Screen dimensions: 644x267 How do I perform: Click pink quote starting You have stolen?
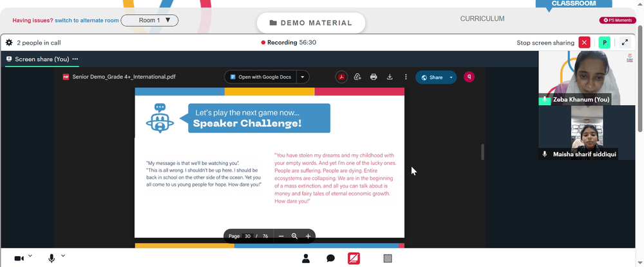point(335,178)
